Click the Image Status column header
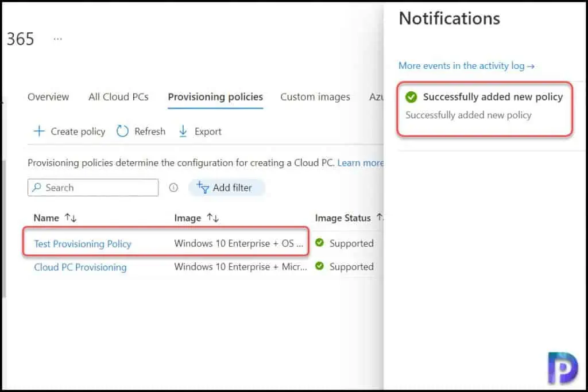Viewport: 588px width, 392px height. (343, 218)
